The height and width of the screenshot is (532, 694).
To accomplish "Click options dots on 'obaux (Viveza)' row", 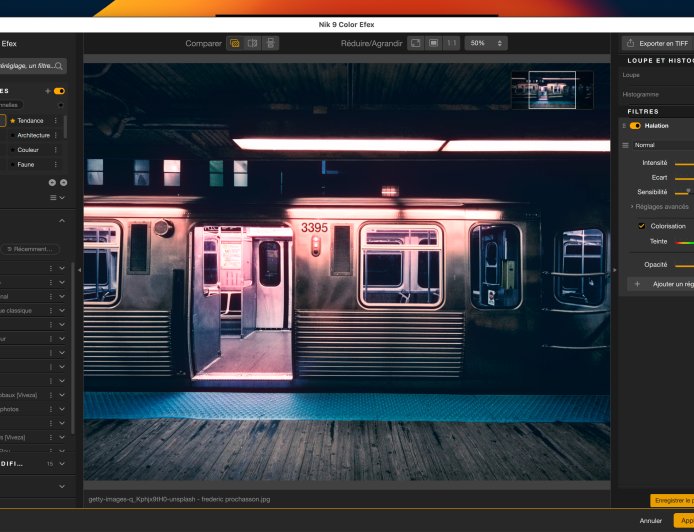I will point(51,395).
